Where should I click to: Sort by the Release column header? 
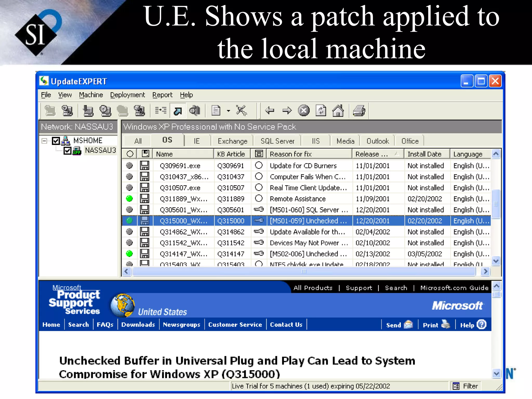click(378, 154)
